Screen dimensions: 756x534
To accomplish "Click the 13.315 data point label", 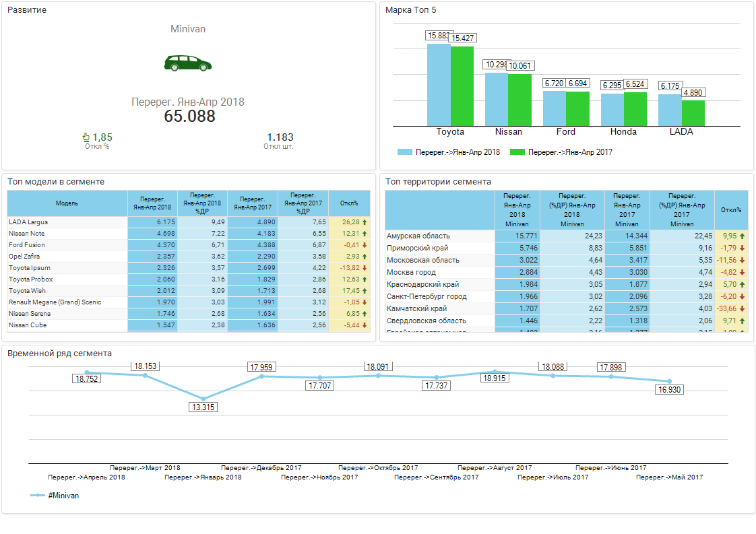I will pos(203,407).
